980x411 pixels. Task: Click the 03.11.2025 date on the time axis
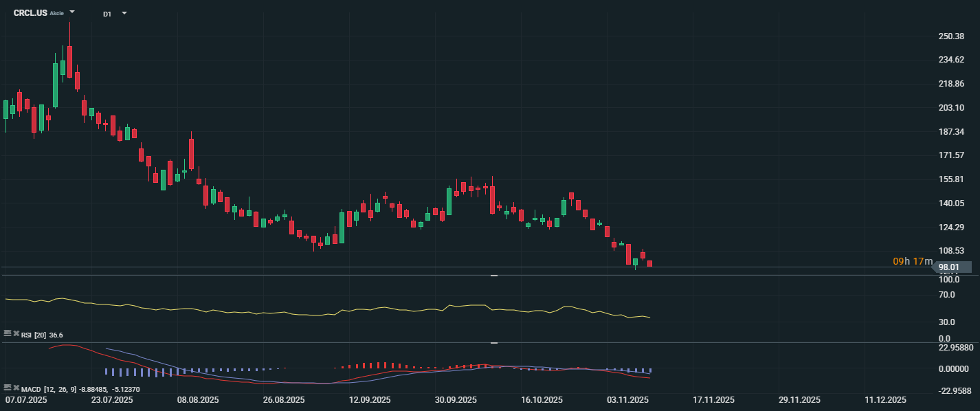point(628,399)
